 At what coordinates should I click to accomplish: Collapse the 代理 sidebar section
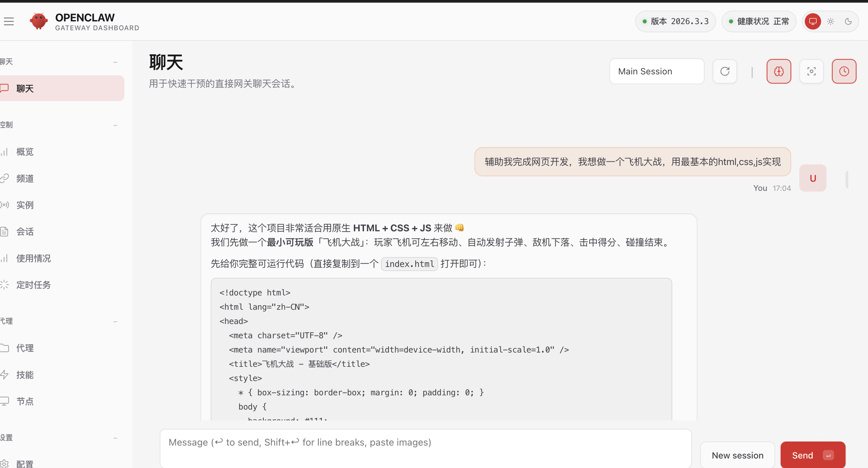(115, 321)
